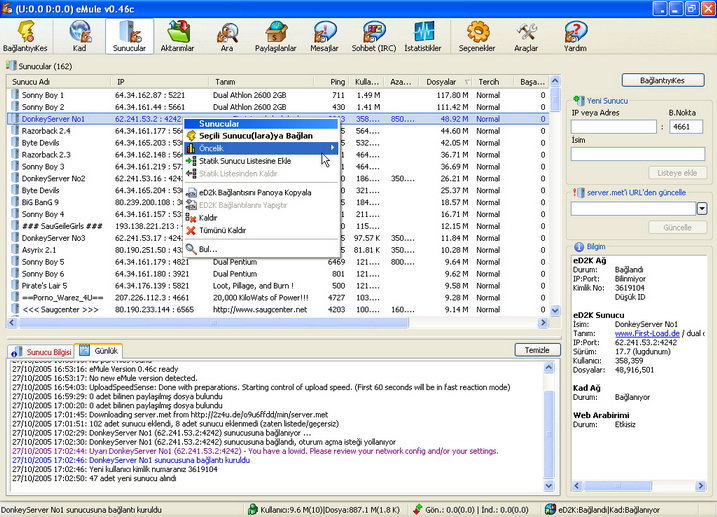The height and width of the screenshot is (517, 717).
Task: Sort by Tanım column header
Action: tap(262, 82)
